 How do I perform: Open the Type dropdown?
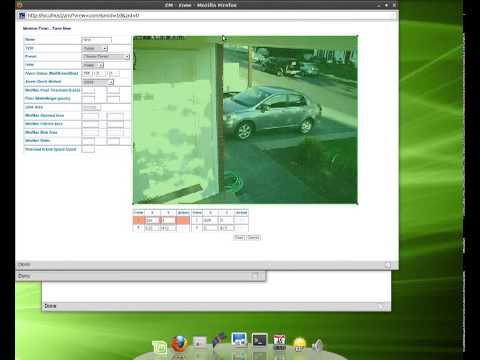[95, 48]
